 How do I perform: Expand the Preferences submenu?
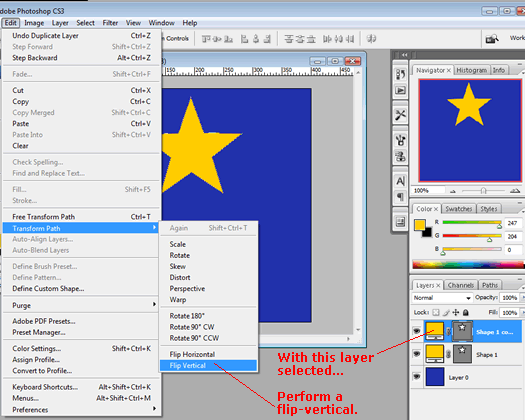(81, 409)
